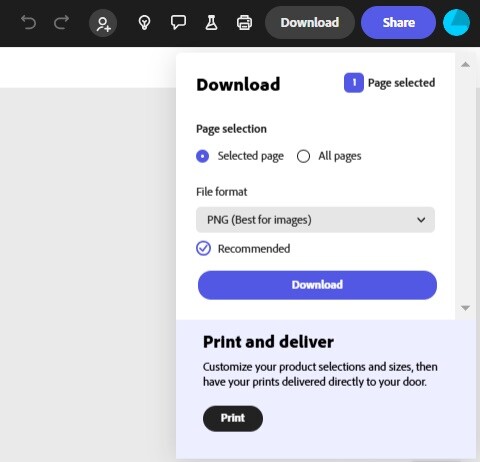Click the dropdown chevron in File format
This screenshot has height=462, width=480.
tap(421, 220)
